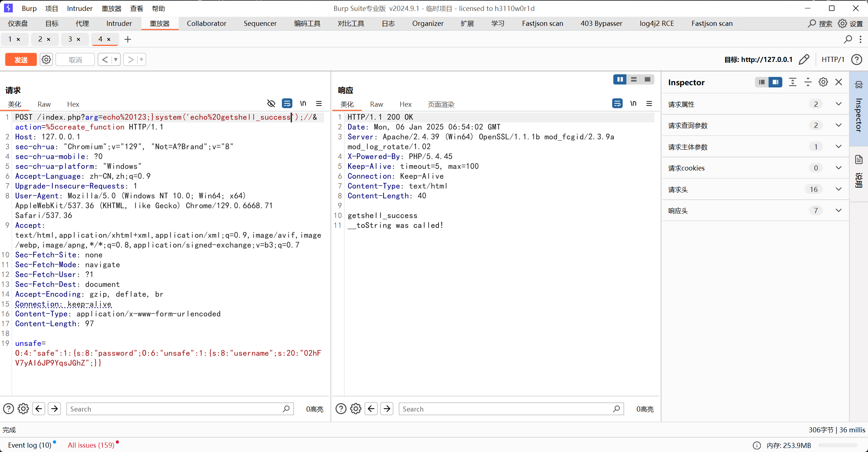Open response viewer hamburger menu

(649, 104)
